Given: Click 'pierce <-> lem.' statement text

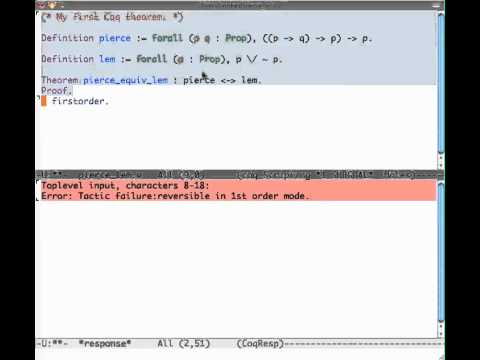Looking at the screenshot, I should coord(222,80).
